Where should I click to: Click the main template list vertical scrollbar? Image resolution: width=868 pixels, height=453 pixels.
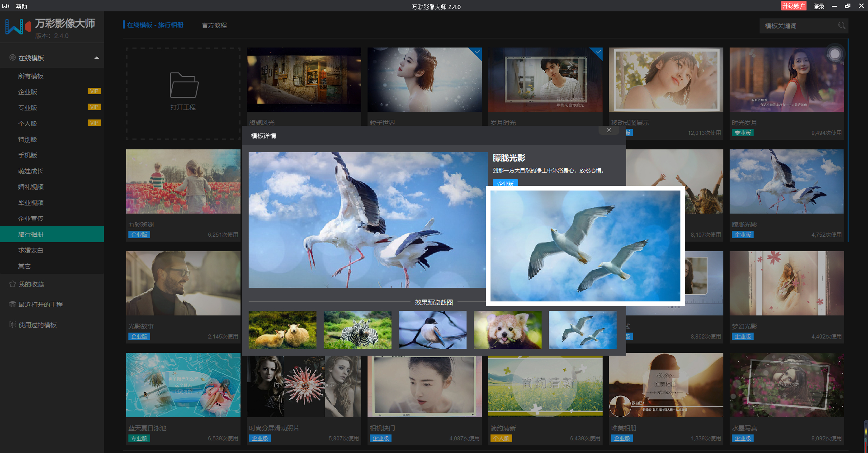848,140
